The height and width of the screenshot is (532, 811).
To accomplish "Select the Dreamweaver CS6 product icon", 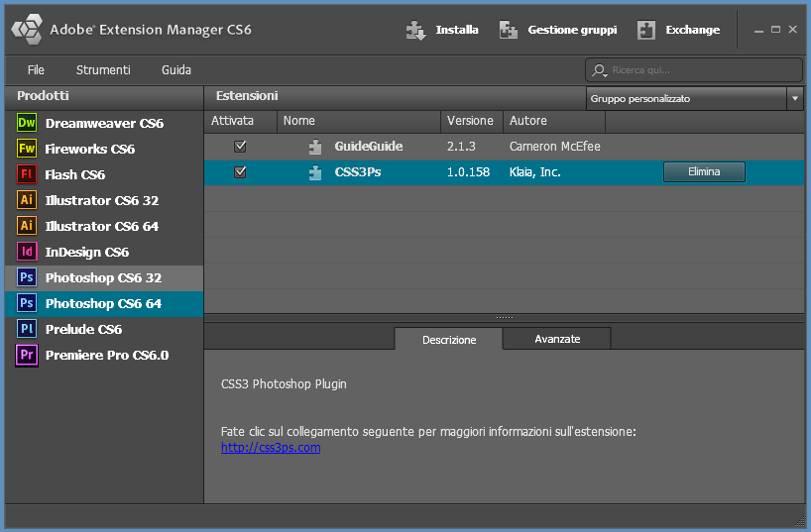I will (x=27, y=123).
